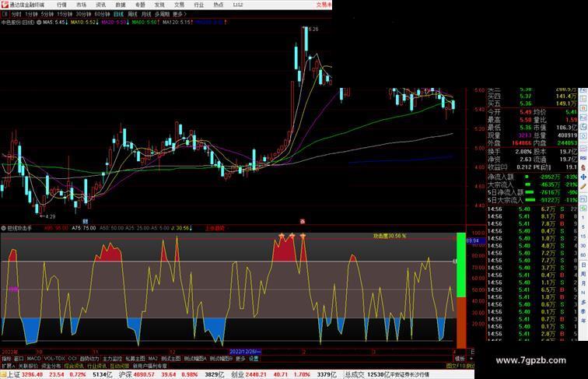The height and width of the screenshot is (379, 588).
Task: Open the 资讯 menu
Action: 100,5
